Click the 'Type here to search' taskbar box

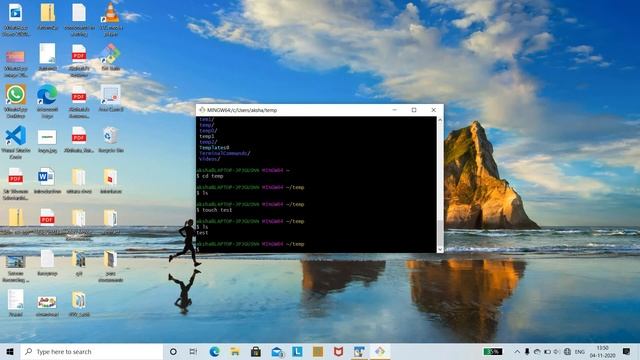92,351
